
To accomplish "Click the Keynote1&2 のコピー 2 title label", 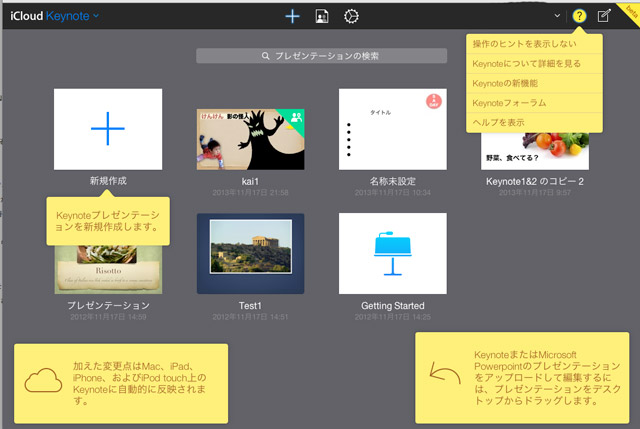I will click(535, 181).
